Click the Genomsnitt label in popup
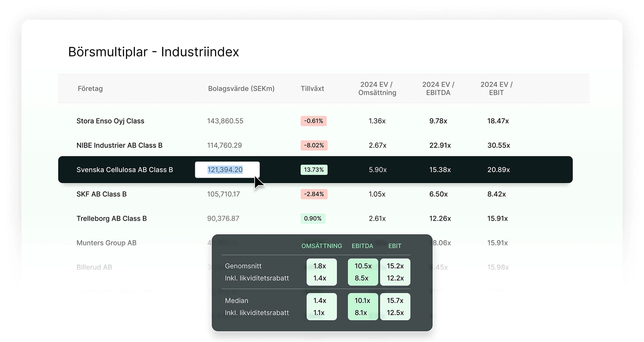 coord(243,266)
